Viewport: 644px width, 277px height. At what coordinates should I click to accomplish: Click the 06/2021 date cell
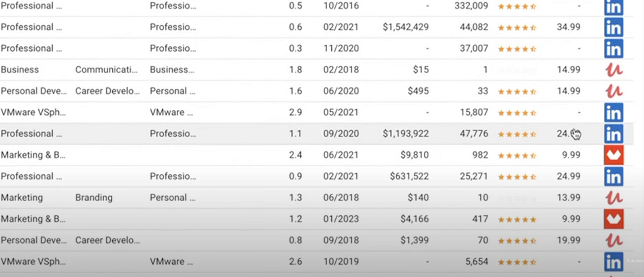pos(341,155)
